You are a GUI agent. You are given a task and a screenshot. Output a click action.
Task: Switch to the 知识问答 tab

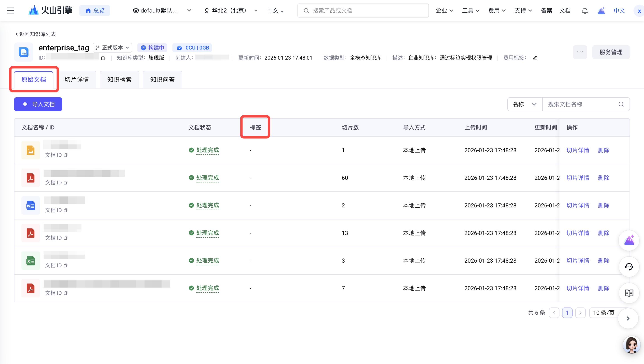click(x=162, y=80)
